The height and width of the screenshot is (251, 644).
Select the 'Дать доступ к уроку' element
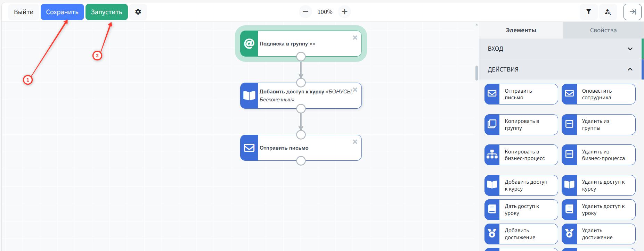[x=521, y=210]
